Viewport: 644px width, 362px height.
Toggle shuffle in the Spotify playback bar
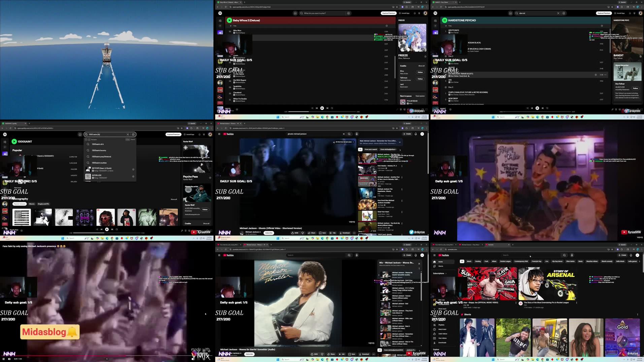click(x=312, y=108)
